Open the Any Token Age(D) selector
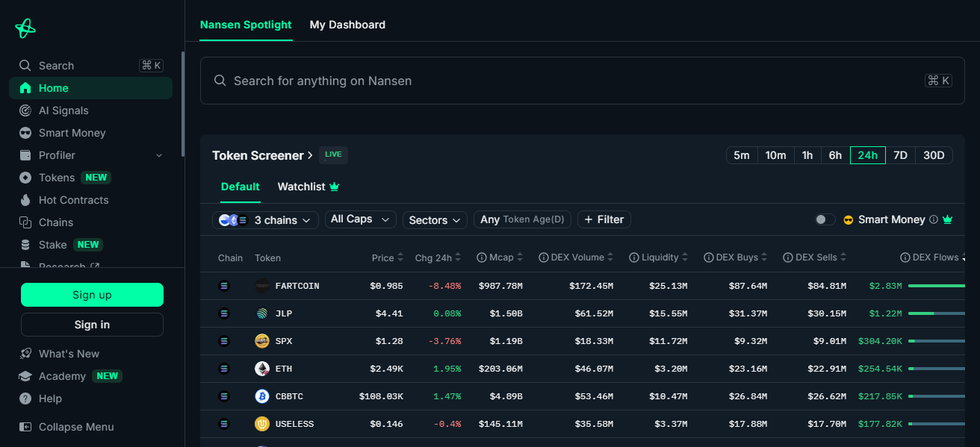 523,219
